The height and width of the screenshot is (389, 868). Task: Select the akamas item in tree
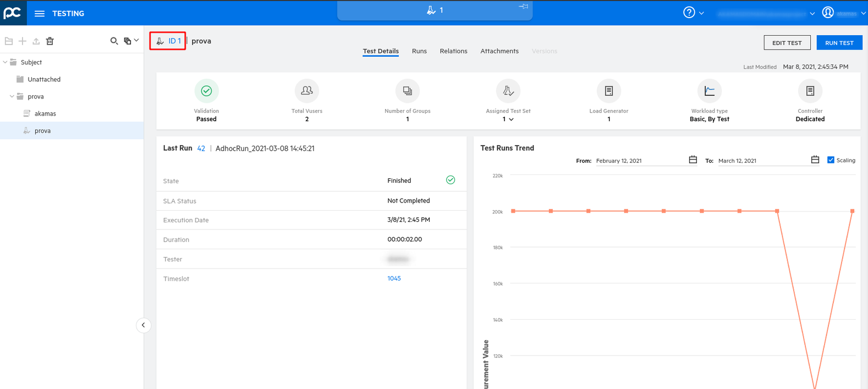click(45, 113)
